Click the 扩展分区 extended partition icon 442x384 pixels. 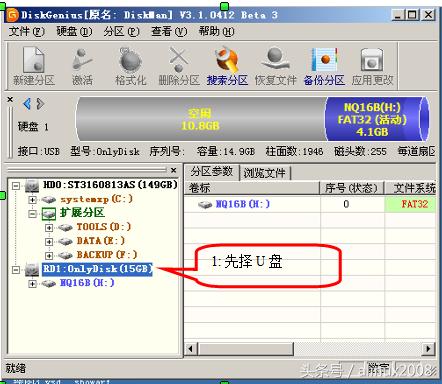(x=49, y=214)
